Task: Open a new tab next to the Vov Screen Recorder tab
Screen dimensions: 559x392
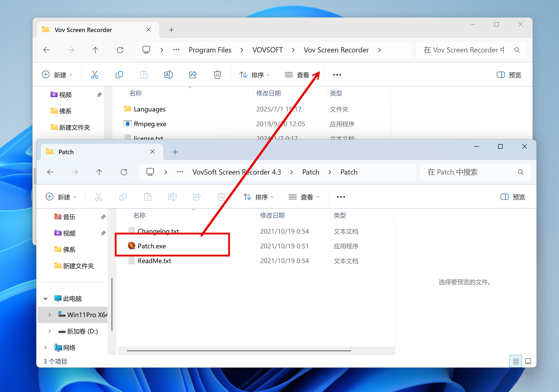Action: pos(171,30)
